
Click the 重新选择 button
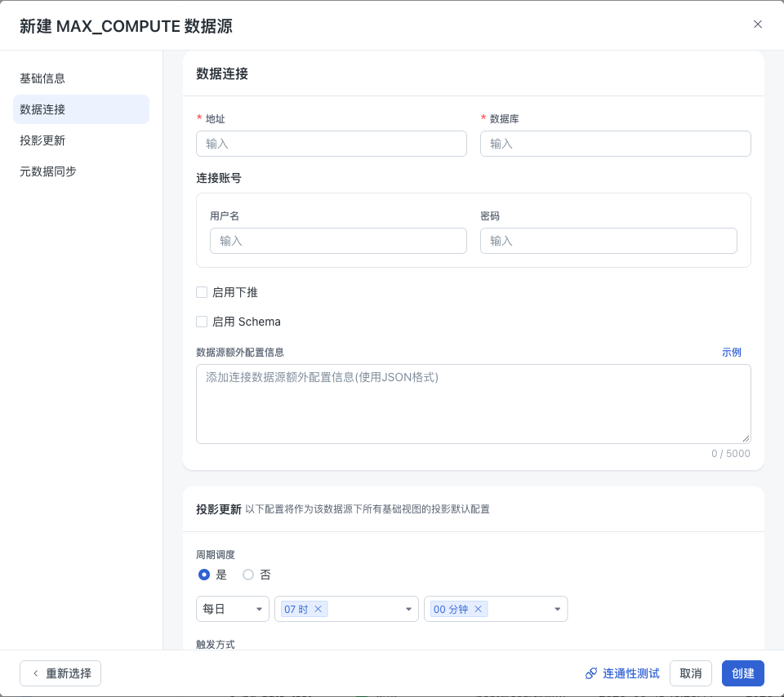60,673
